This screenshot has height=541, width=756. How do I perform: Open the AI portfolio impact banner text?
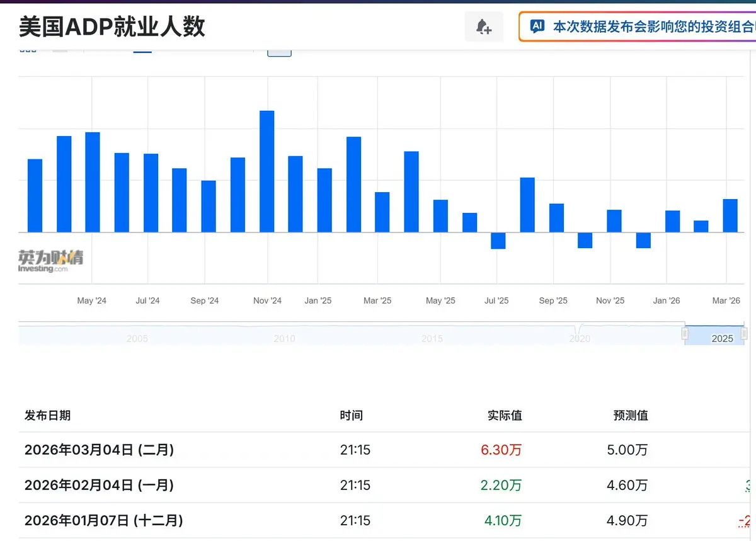pyautogui.click(x=653, y=26)
